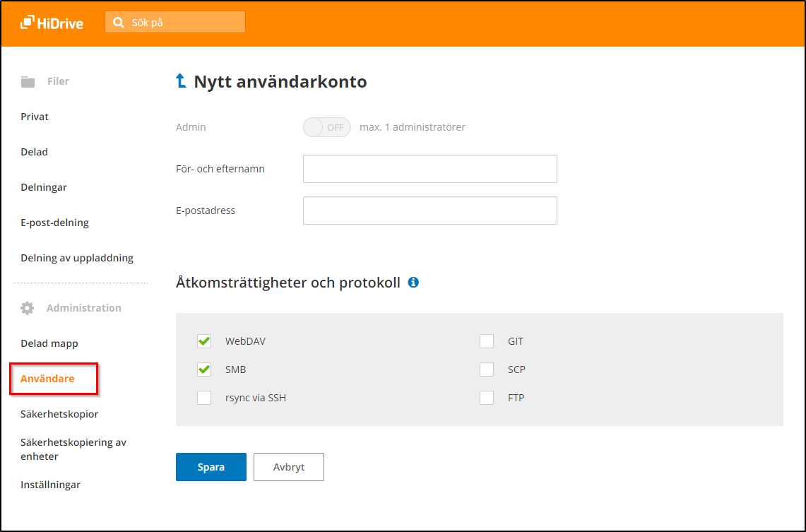Uncheck the WebDAV checkbox

[x=204, y=341]
